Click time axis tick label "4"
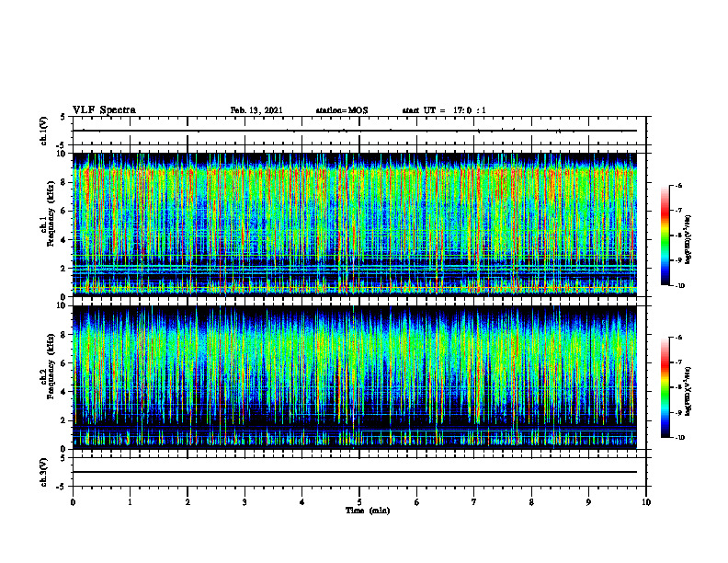Viewport: 728px width, 563px height. (x=302, y=502)
